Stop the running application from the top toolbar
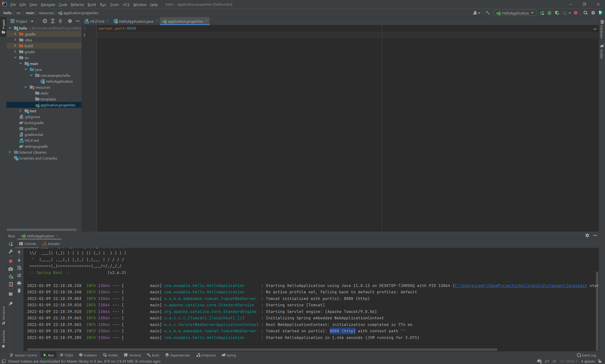The width and height of the screenshot is (605, 364). coord(575,13)
